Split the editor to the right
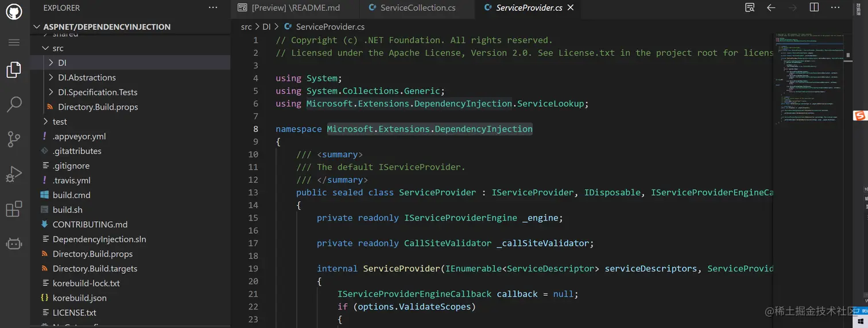The width and height of the screenshot is (868, 328). [814, 7]
